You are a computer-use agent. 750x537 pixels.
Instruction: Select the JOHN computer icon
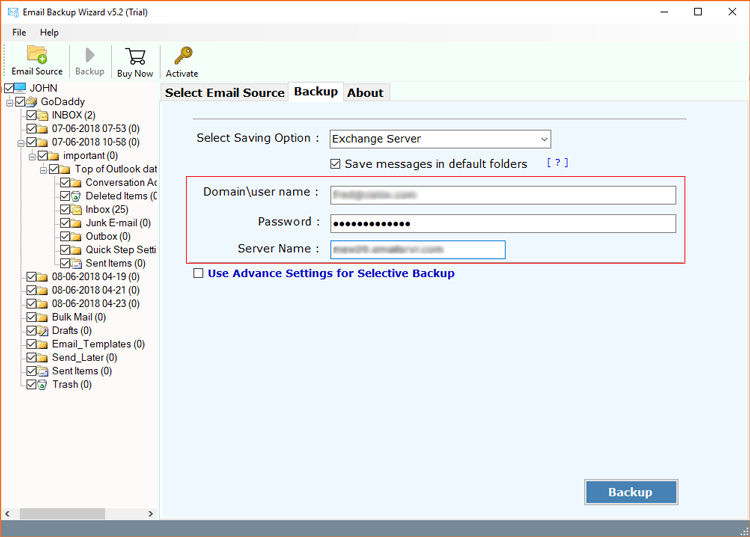click(21, 88)
